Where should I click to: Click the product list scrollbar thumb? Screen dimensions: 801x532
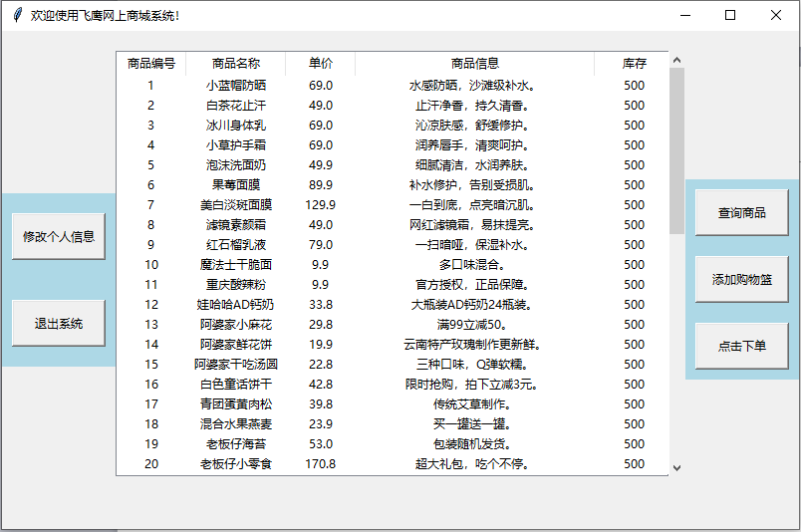click(x=676, y=150)
